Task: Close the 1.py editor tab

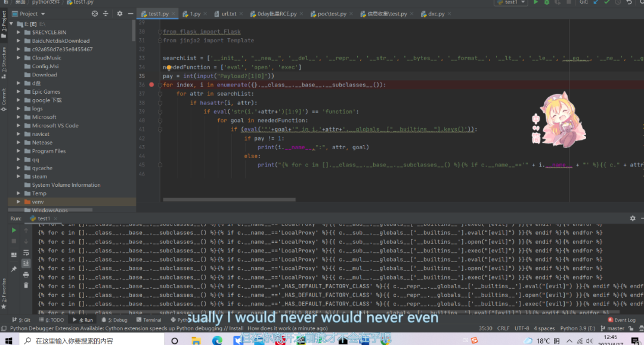Action: (206, 14)
